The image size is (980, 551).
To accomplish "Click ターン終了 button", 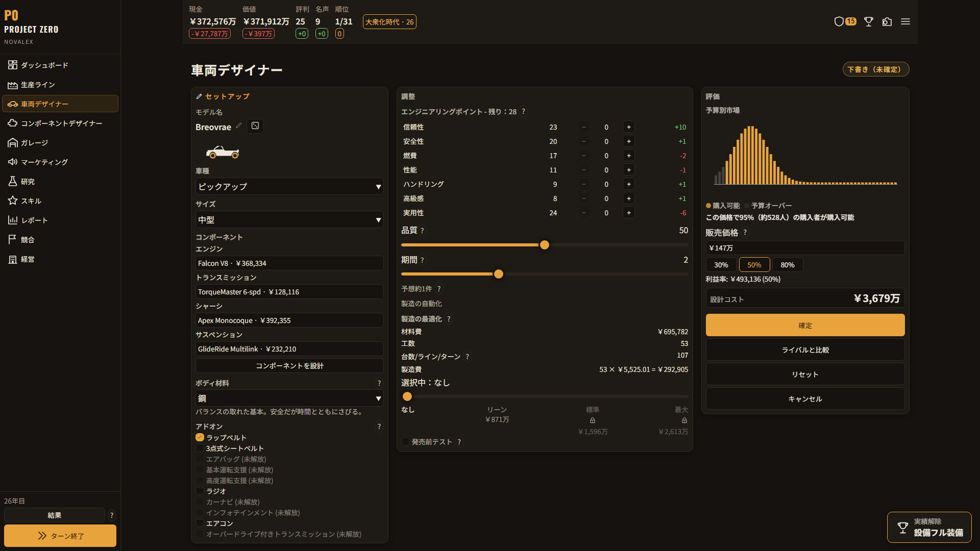I will click(x=60, y=536).
